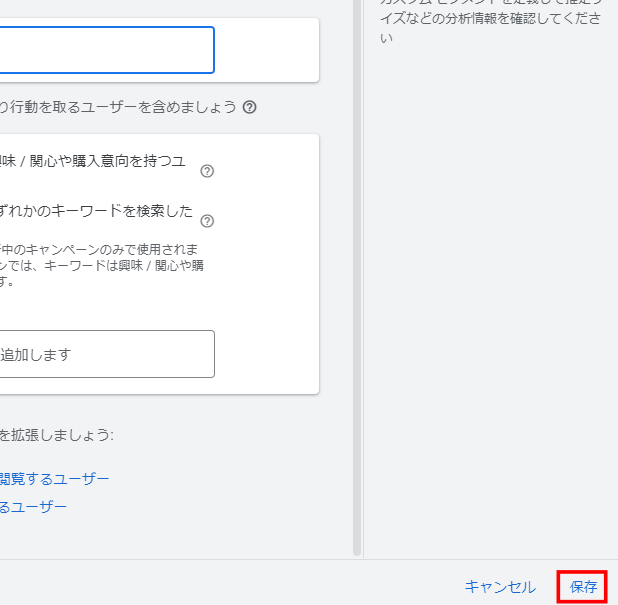Click the 保存 button to save
The height and width of the screenshot is (605, 618).
584,587
